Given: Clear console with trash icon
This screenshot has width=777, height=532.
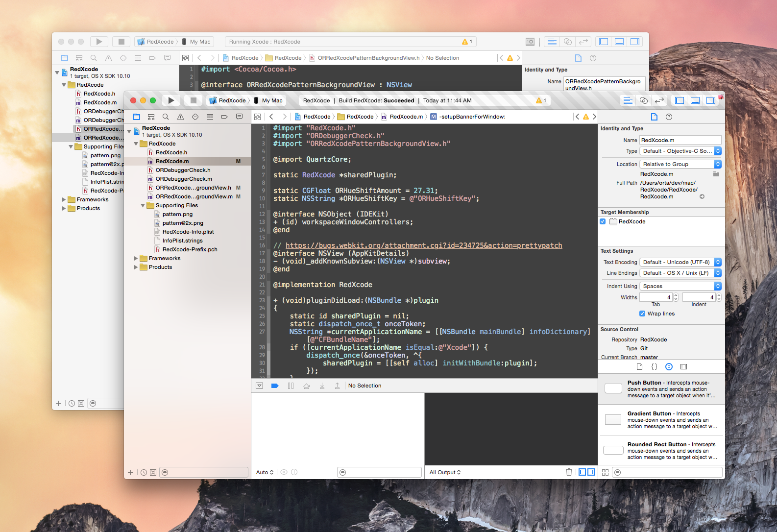Looking at the screenshot, I should point(569,472).
